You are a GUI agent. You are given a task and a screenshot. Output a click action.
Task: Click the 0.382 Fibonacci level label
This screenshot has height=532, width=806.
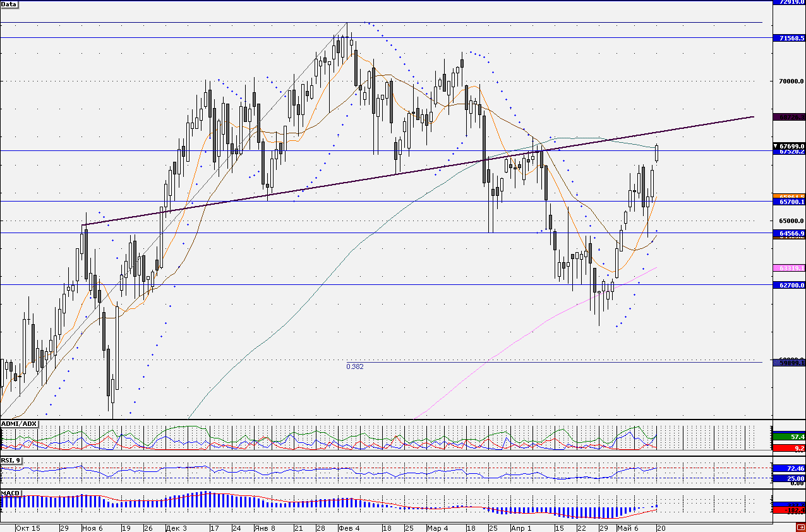[x=355, y=366]
